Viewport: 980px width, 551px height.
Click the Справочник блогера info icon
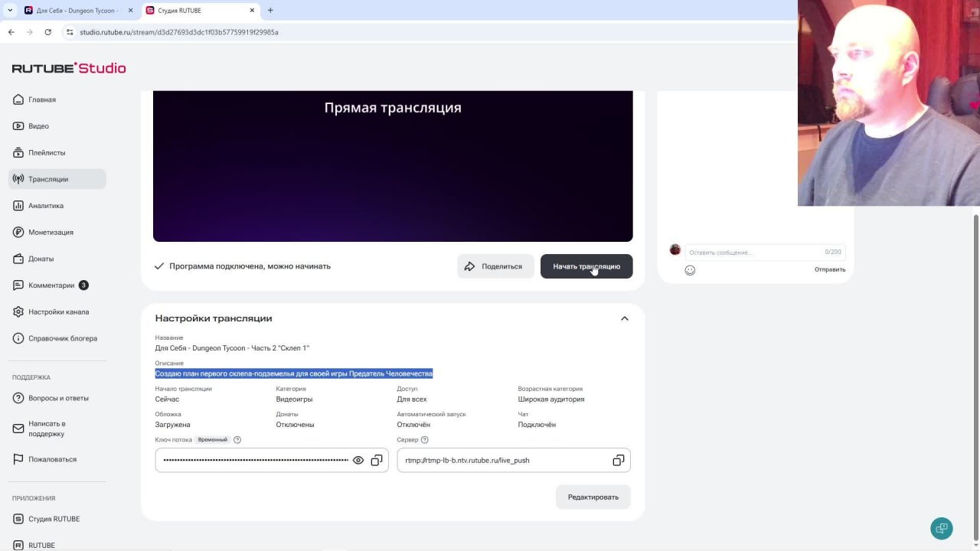(x=19, y=338)
